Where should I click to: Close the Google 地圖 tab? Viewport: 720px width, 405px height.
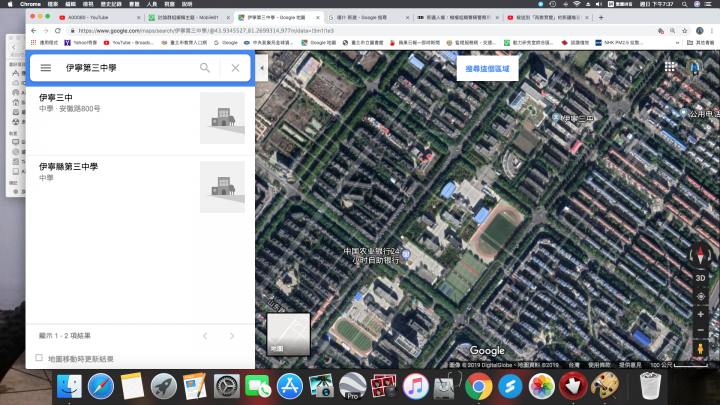tap(318, 17)
